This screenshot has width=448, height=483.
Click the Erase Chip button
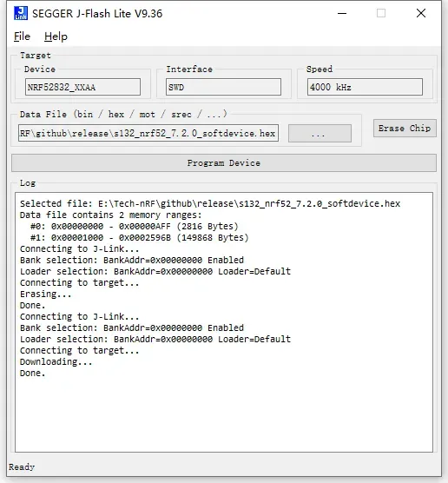405,129
